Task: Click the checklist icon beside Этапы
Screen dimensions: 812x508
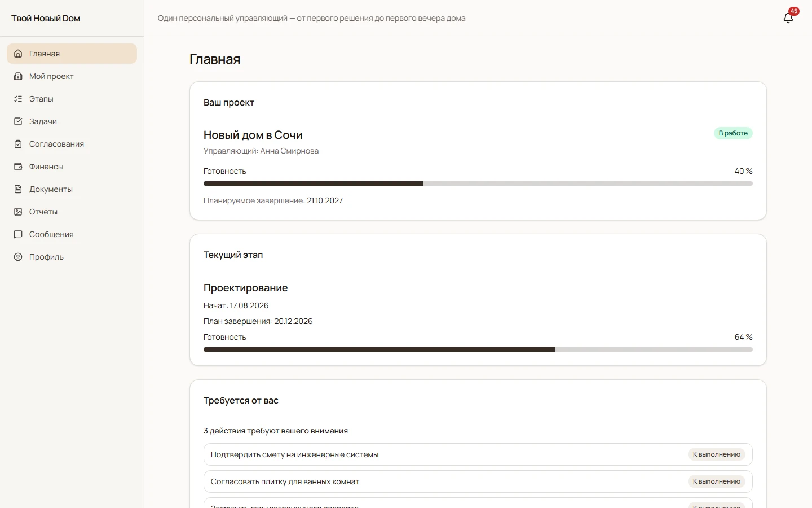Action: pyautogui.click(x=18, y=99)
